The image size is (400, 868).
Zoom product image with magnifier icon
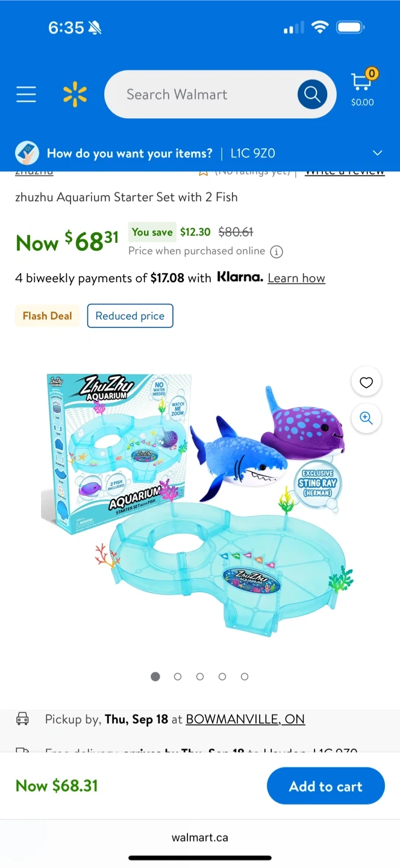click(366, 418)
